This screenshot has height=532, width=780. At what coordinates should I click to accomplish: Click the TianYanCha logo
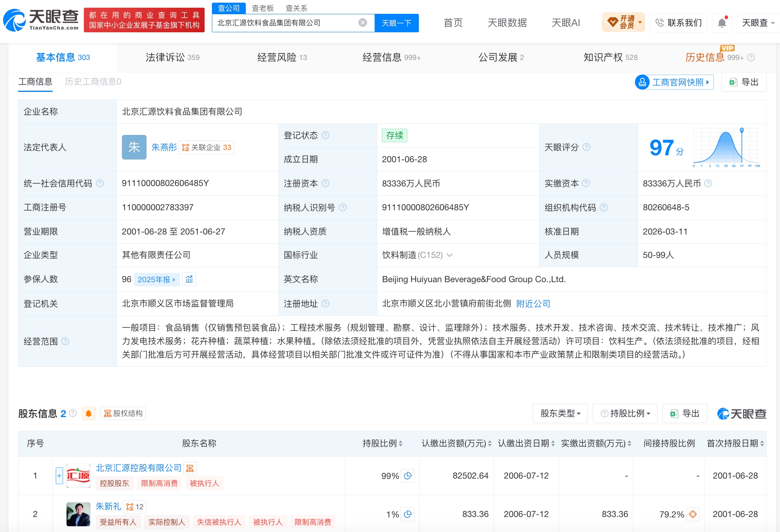point(41,20)
